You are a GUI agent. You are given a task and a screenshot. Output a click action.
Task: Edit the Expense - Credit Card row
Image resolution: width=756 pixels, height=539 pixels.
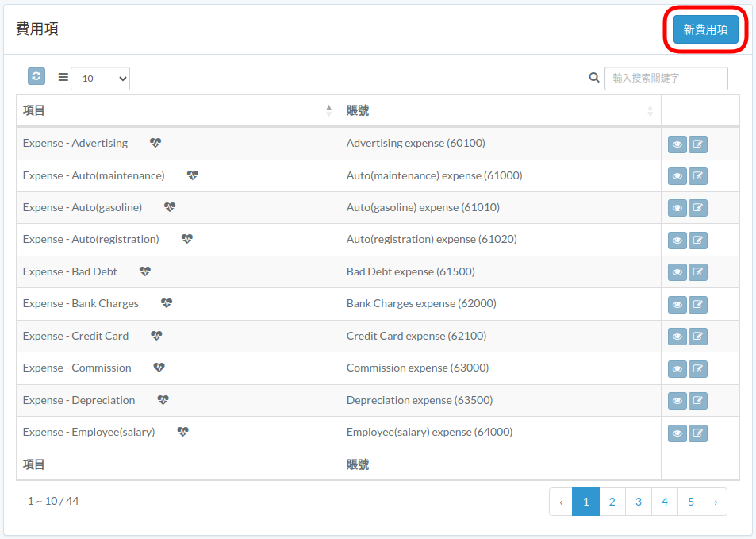click(697, 337)
